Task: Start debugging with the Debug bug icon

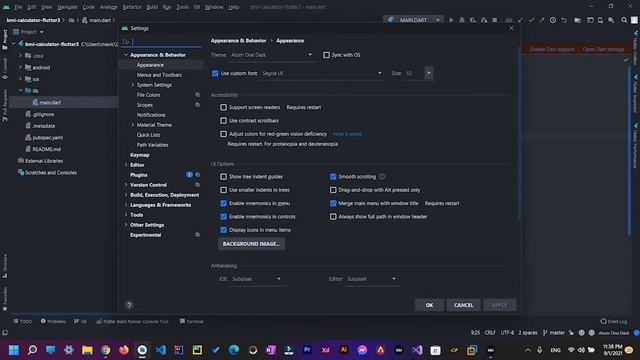Action: pos(462,20)
